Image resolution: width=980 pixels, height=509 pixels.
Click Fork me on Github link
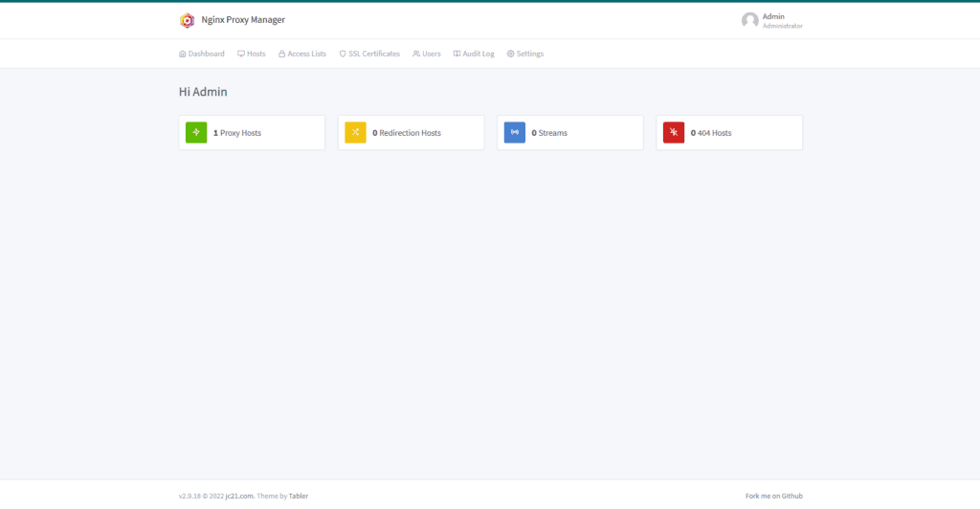tap(773, 496)
